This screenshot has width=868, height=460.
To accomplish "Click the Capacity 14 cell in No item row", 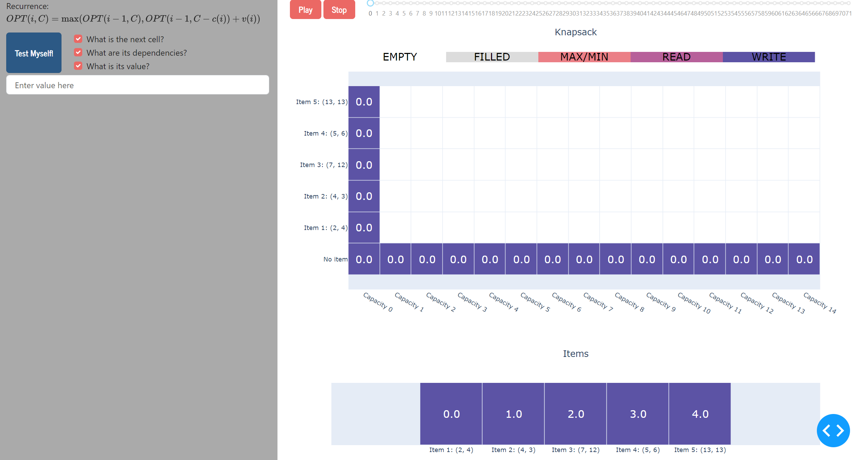I will 804,259.
